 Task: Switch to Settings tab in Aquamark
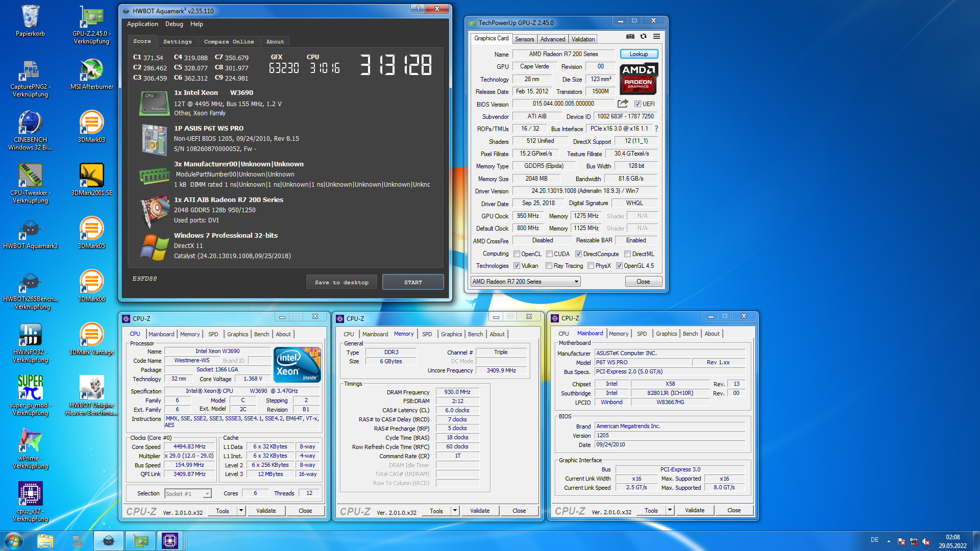point(177,41)
